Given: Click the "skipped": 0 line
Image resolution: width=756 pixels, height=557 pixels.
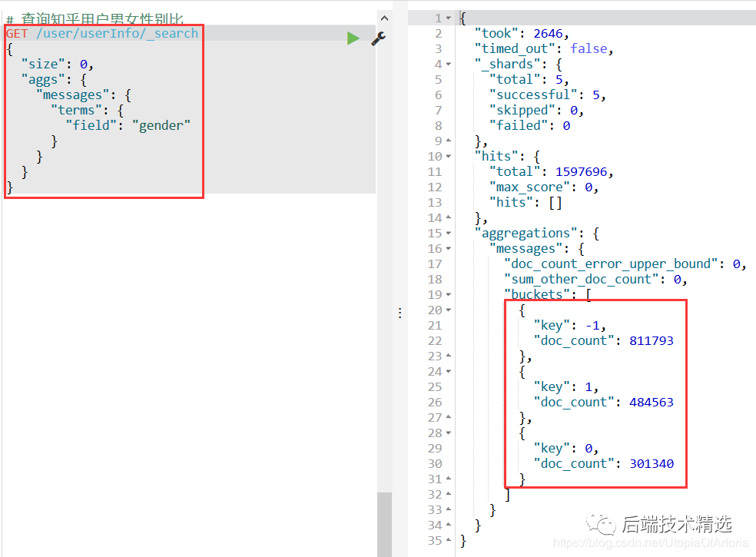Looking at the screenshot, I should [536, 111].
